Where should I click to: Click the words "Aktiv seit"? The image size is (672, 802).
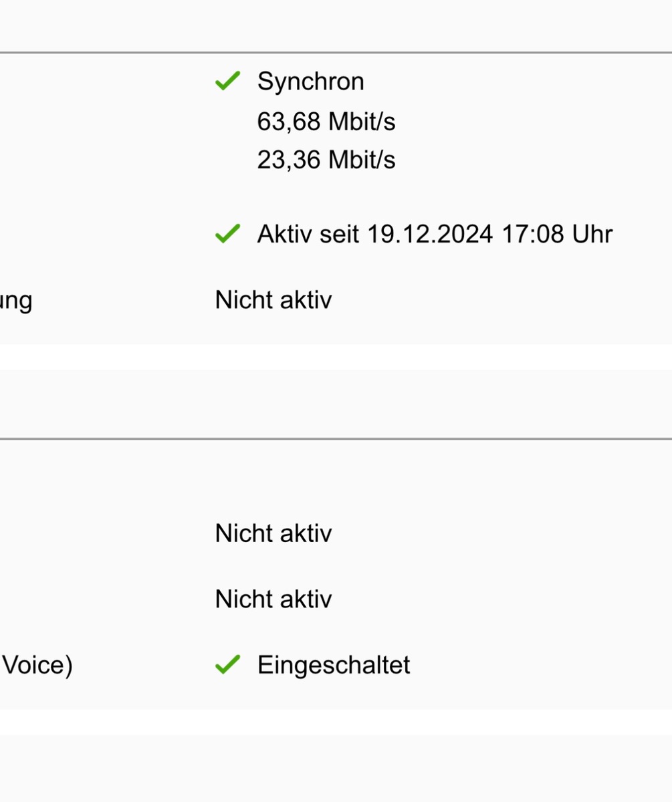(308, 234)
